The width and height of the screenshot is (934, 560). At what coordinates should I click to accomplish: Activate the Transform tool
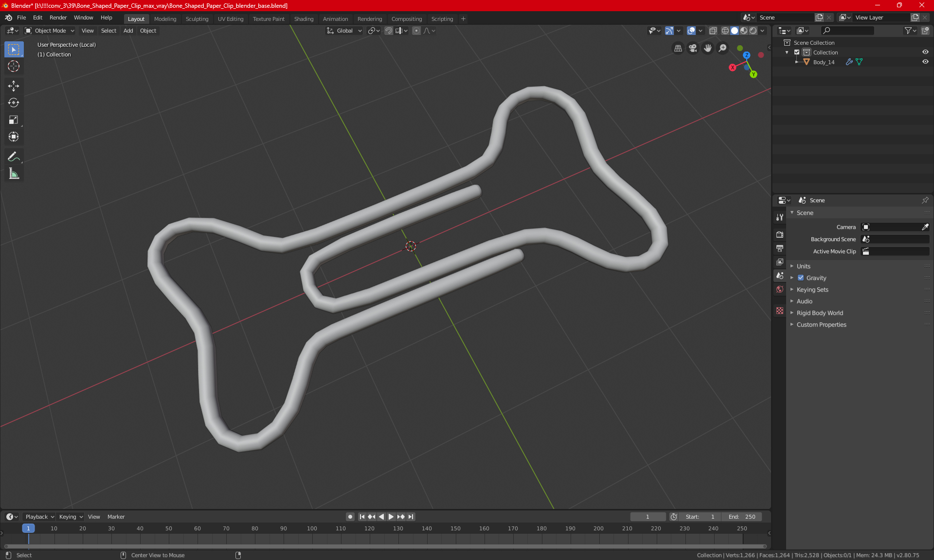pyautogui.click(x=14, y=137)
